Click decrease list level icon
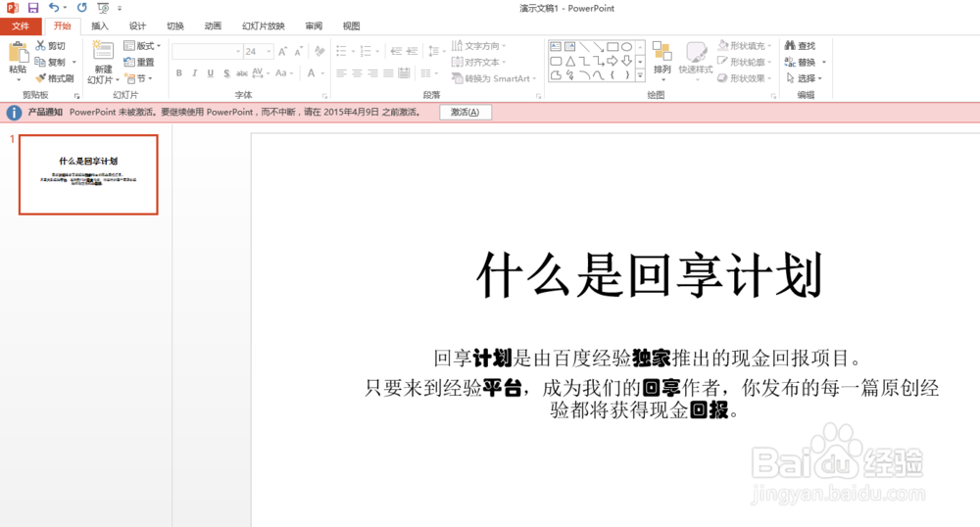 tap(396, 51)
